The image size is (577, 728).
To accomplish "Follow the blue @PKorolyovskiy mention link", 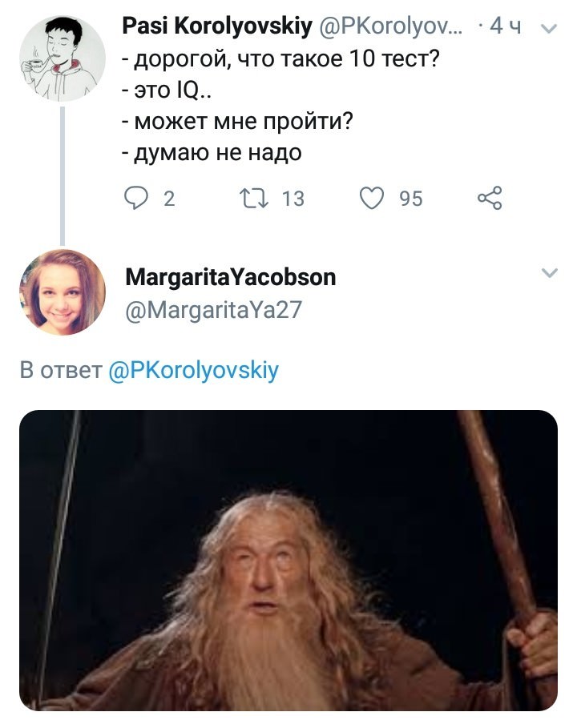I will (193, 371).
